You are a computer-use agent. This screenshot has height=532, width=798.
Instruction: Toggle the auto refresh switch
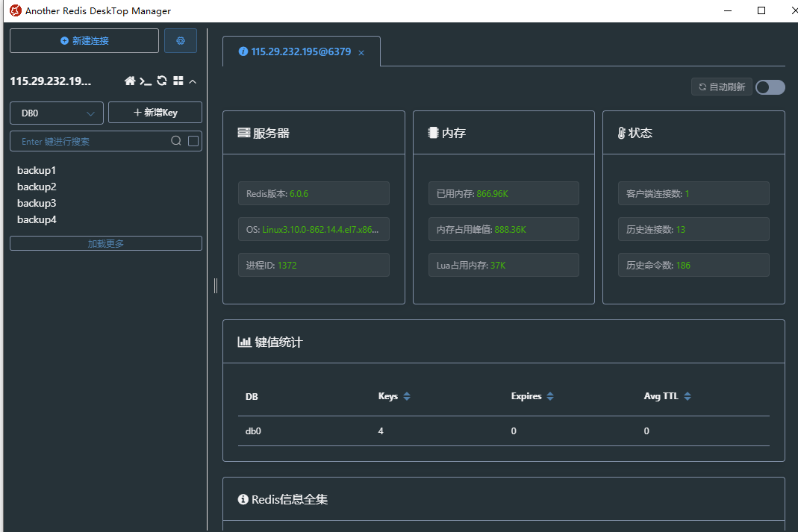pyautogui.click(x=770, y=87)
